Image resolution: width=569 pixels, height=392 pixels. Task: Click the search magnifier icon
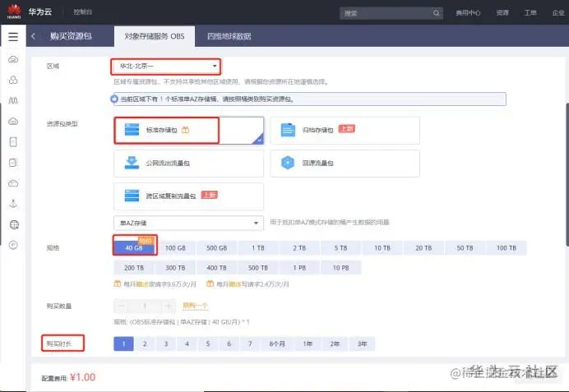click(436, 13)
